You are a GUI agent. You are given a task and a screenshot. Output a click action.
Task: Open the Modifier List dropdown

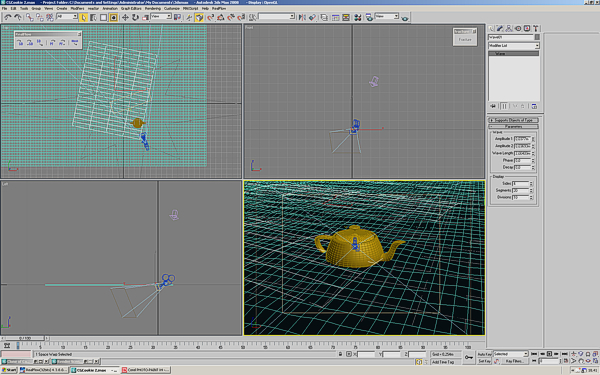[514, 46]
